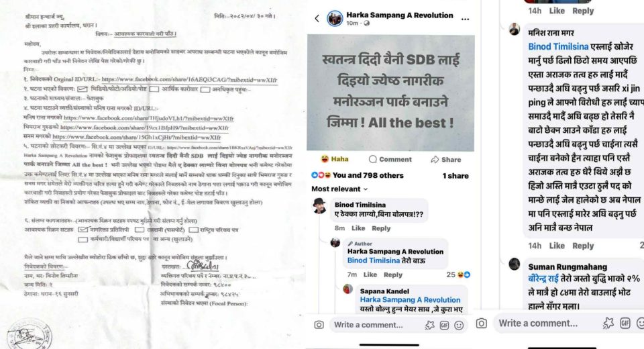Open the post image about SDB
Viewport: 644px width, 349px height.
point(390,93)
